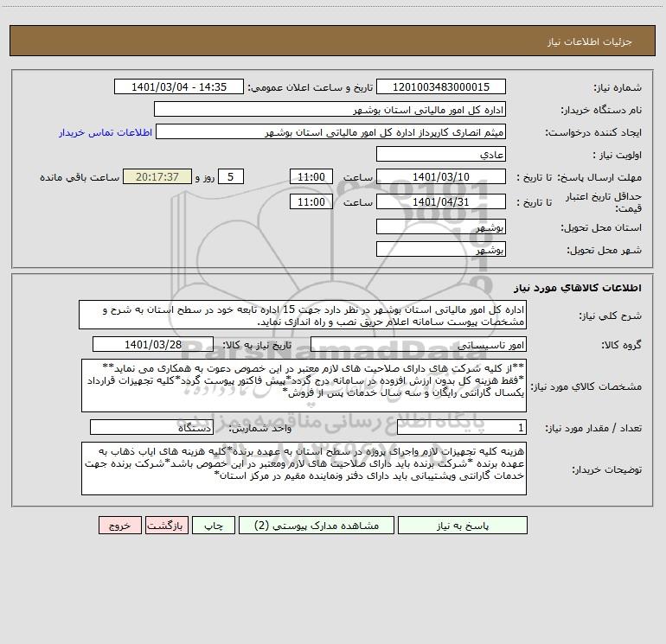Click response deadline date 1401/03/10
The image size is (666, 644).
point(441,176)
